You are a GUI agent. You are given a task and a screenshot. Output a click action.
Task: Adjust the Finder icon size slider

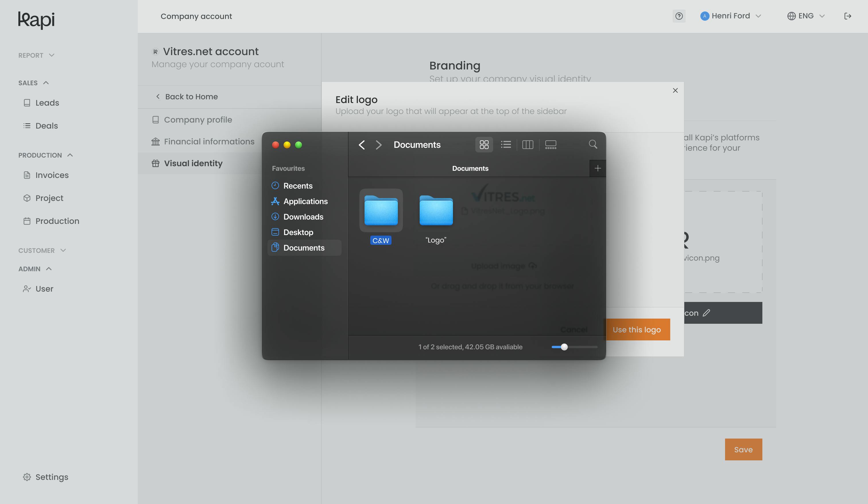pos(574,347)
